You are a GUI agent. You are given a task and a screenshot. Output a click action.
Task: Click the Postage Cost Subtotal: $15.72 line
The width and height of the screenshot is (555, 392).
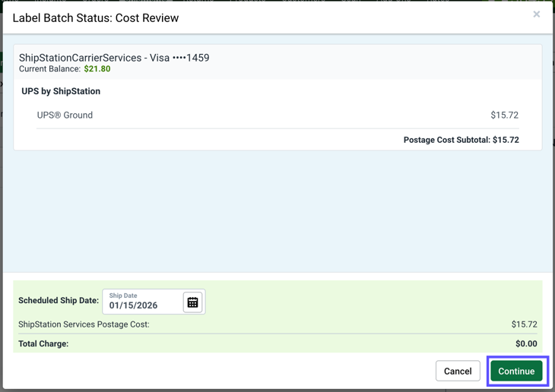461,140
